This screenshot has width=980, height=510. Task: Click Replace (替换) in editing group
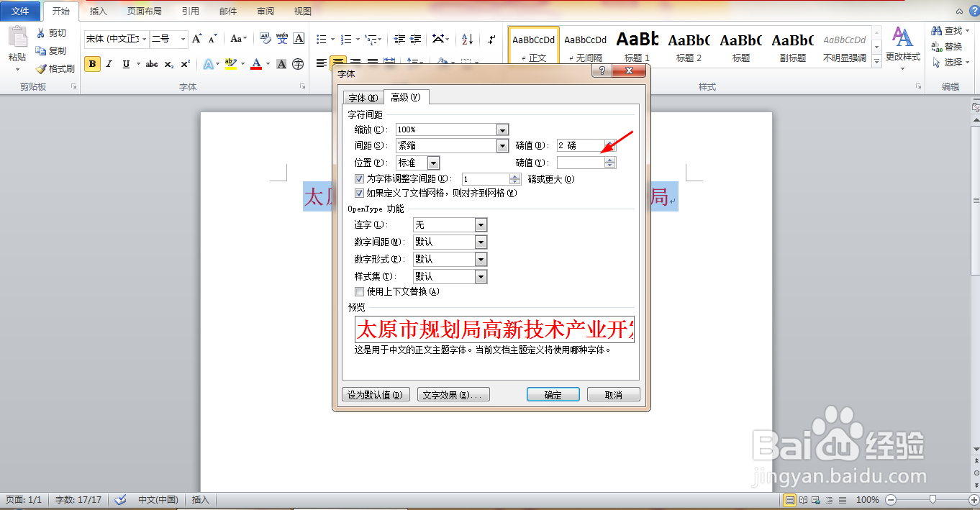click(x=947, y=47)
